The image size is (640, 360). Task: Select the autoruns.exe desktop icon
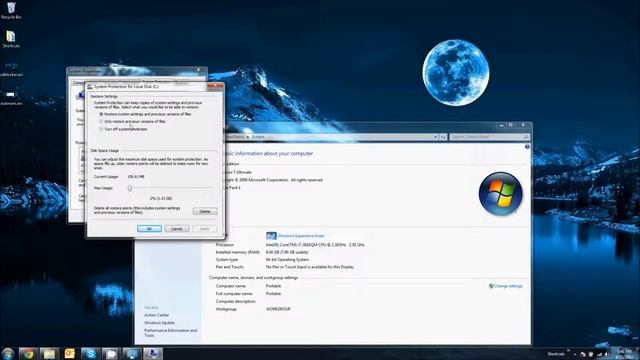(x=11, y=97)
